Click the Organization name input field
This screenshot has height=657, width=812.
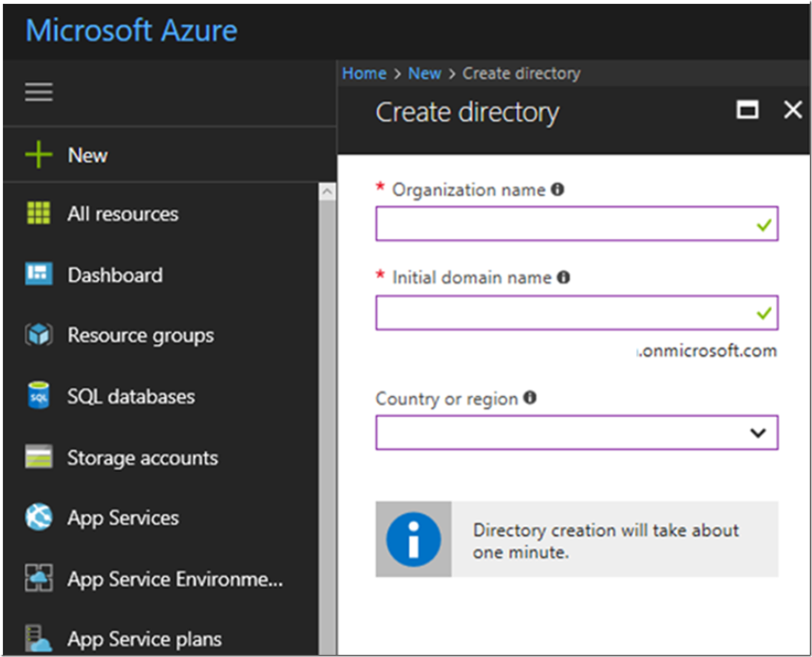pos(577,223)
